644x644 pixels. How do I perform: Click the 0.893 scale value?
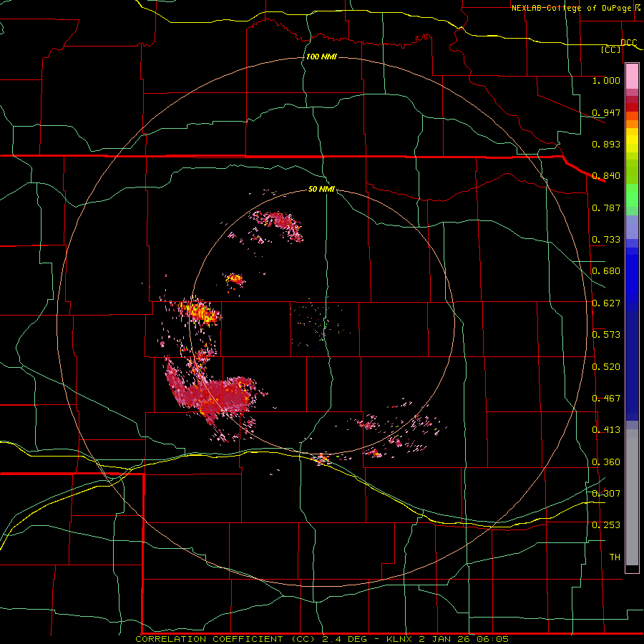606,144
